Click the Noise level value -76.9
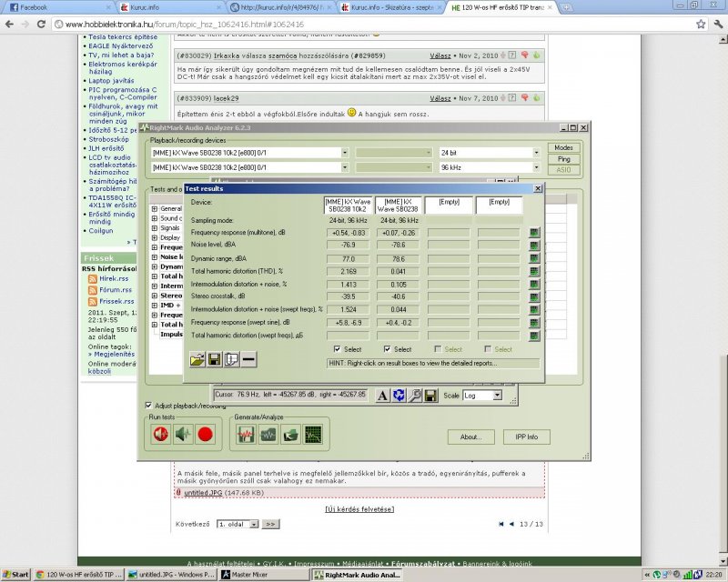Image resolution: width=728 pixels, height=582 pixels. point(349,245)
